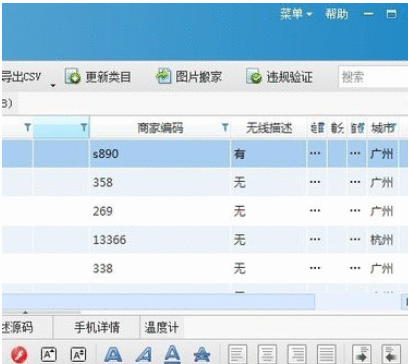The height and width of the screenshot is (364, 408).
Task: Click the 搜索 search input field
Action: coord(373,77)
